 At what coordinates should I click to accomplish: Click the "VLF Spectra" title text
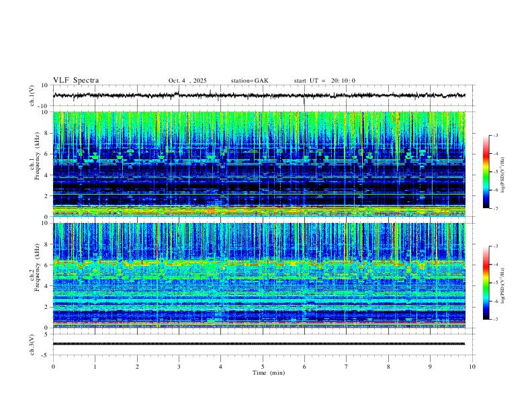click(x=76, y=81)
